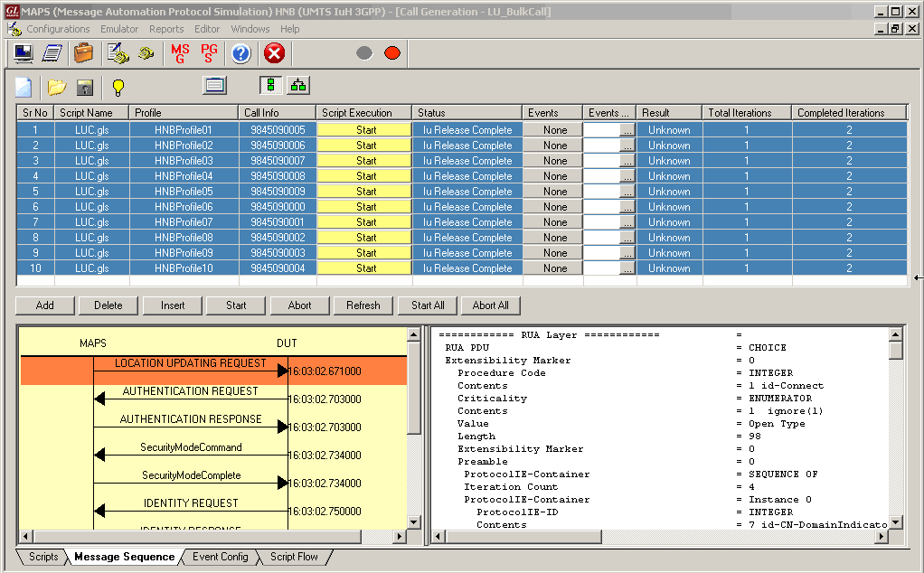Click the single yellow telephone icon

[x=146, y=53]
